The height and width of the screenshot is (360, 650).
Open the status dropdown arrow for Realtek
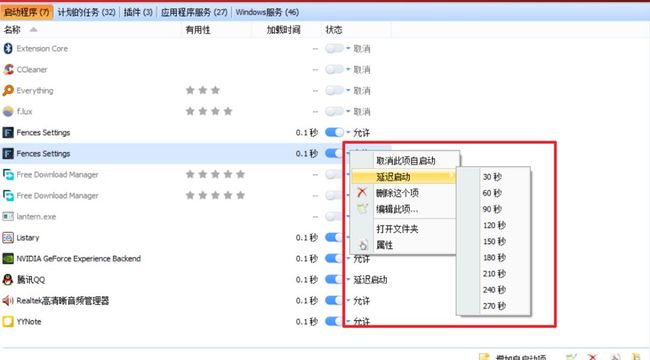click(x=348, y=300)
